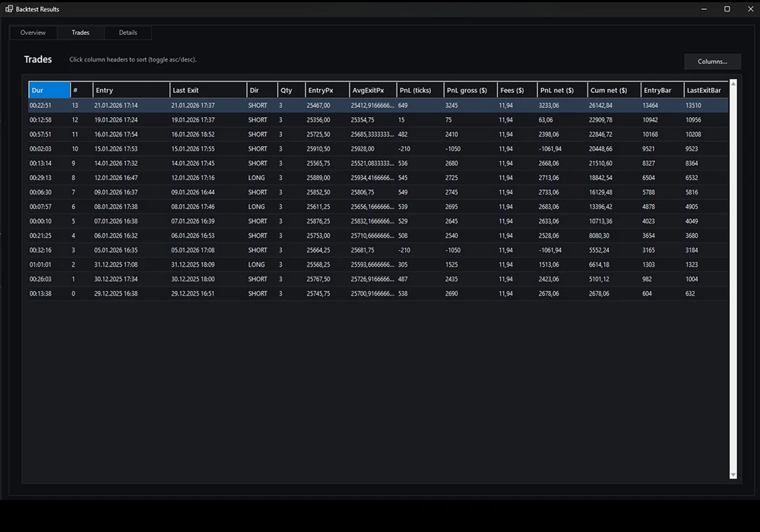The image size is (760, 532).
Task: Click scrollbar up arrow in trades table
Action: 733,84
